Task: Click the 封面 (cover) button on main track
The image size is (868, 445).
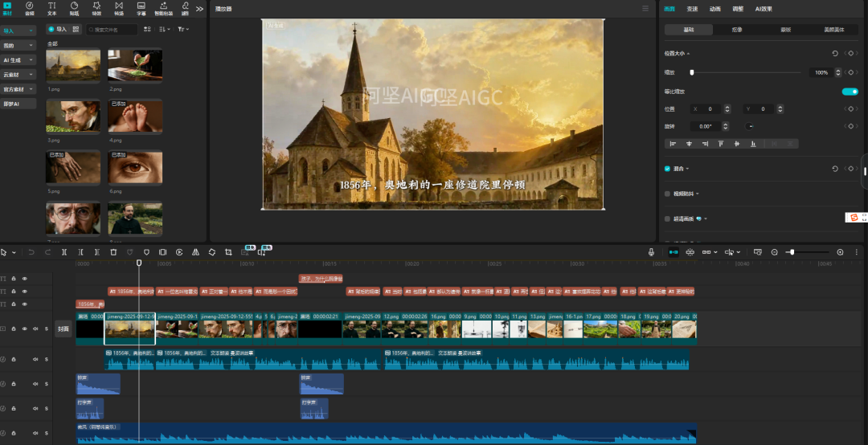Action: pos(63,329)
